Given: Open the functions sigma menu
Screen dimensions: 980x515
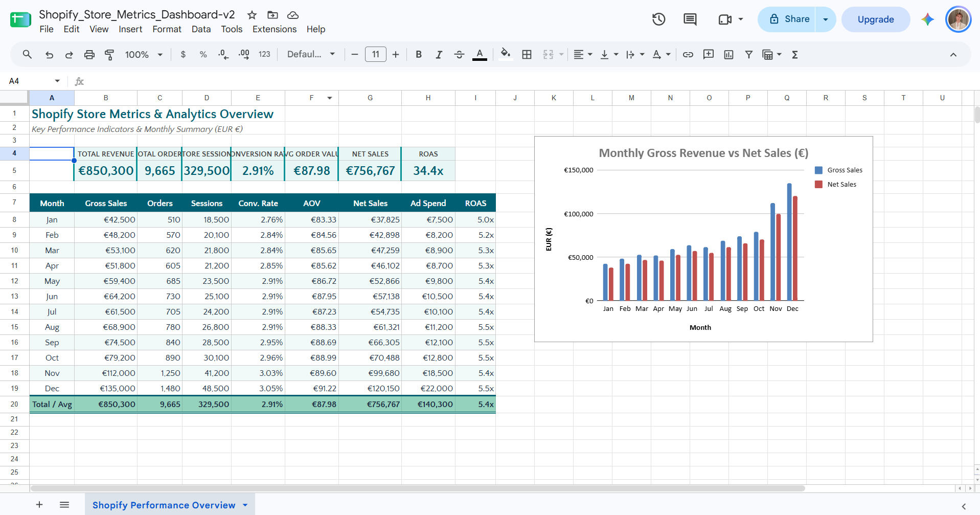Looking at the screenshot, I should [x=795, y=54].
